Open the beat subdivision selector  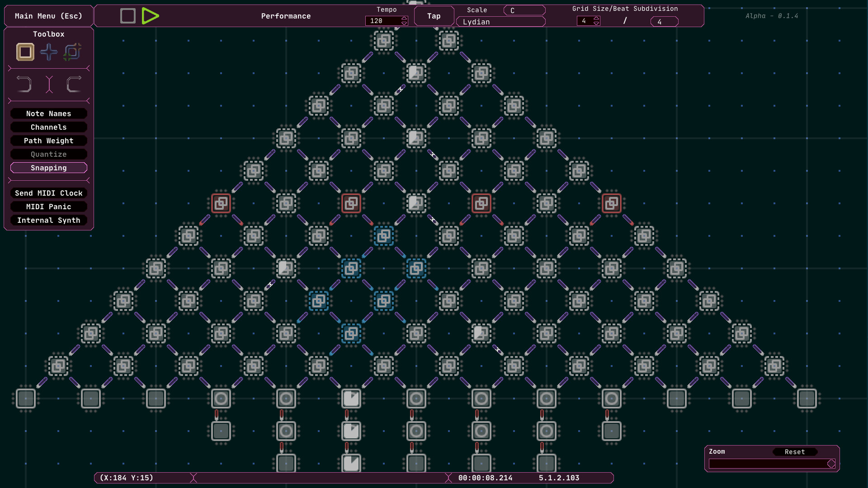click(x=663, y=21)
